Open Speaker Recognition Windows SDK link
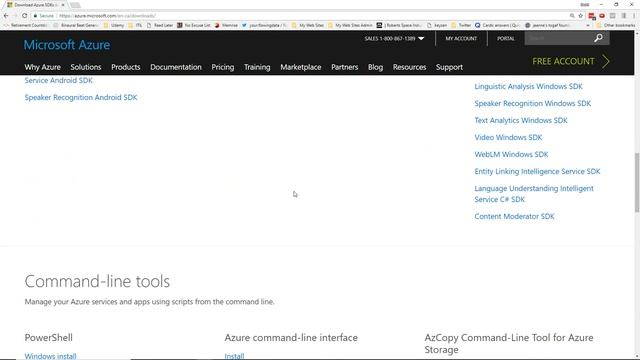 click(x=533, y=103)
